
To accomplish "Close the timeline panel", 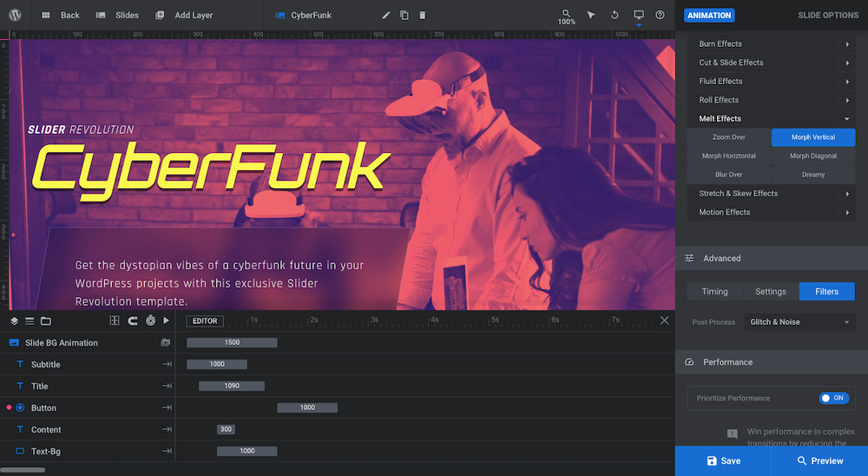I will pos(664,321).
